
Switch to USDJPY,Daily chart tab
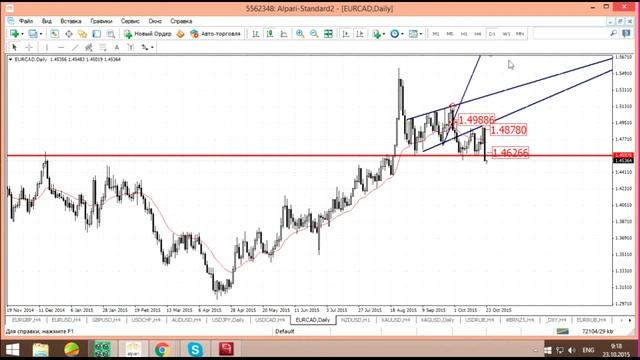point(228,320)
